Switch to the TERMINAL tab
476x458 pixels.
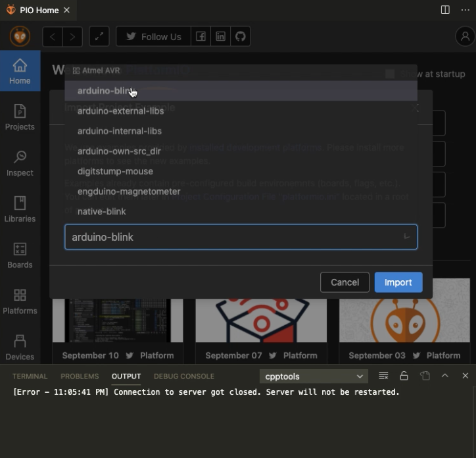tap(30, 376)
